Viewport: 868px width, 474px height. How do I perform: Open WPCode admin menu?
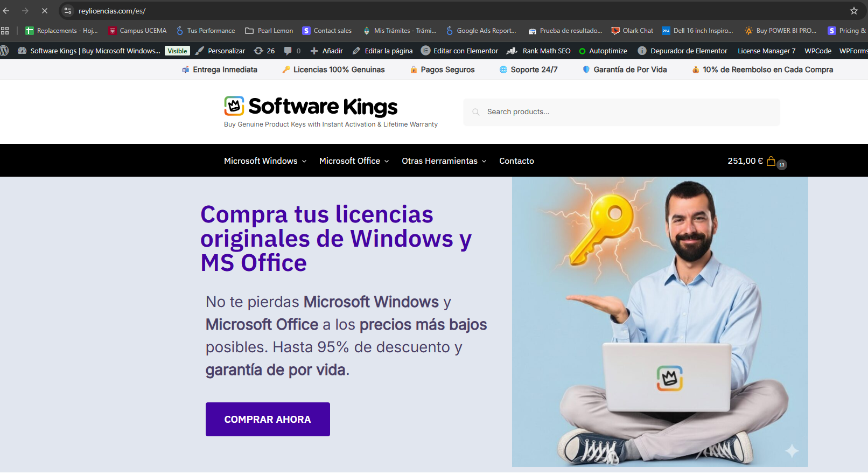(x=818, y=51)
